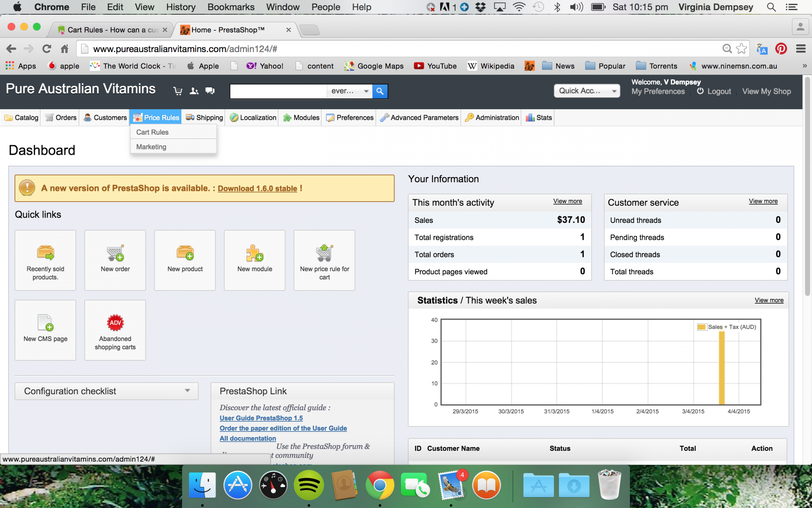The width and height of the screenshot is (812, 508).
Task: Click the Chrome reload page icon
Action: pyautogui.click(x=47, y=49)
